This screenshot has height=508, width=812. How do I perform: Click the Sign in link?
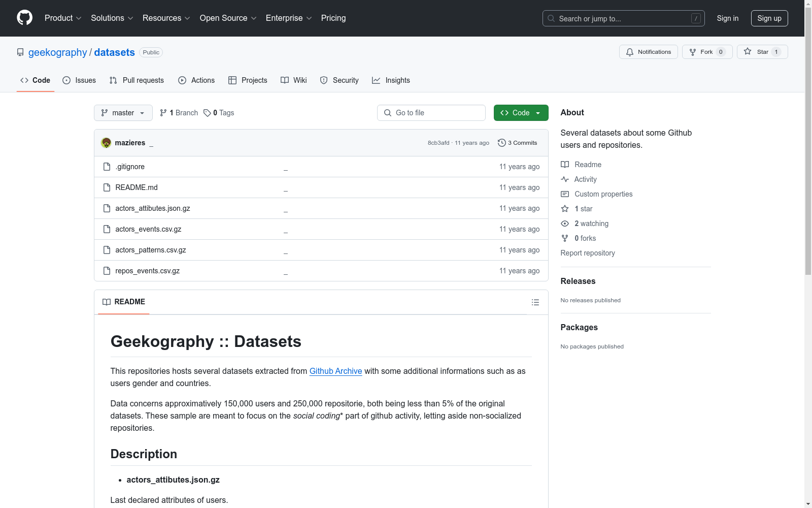click(728, 18)
